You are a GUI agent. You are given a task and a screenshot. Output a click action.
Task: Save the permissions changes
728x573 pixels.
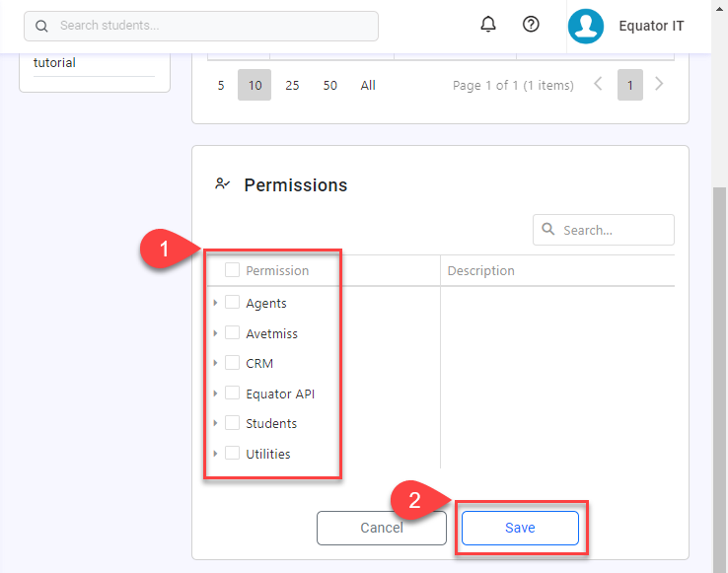click(x=520, y=528)
